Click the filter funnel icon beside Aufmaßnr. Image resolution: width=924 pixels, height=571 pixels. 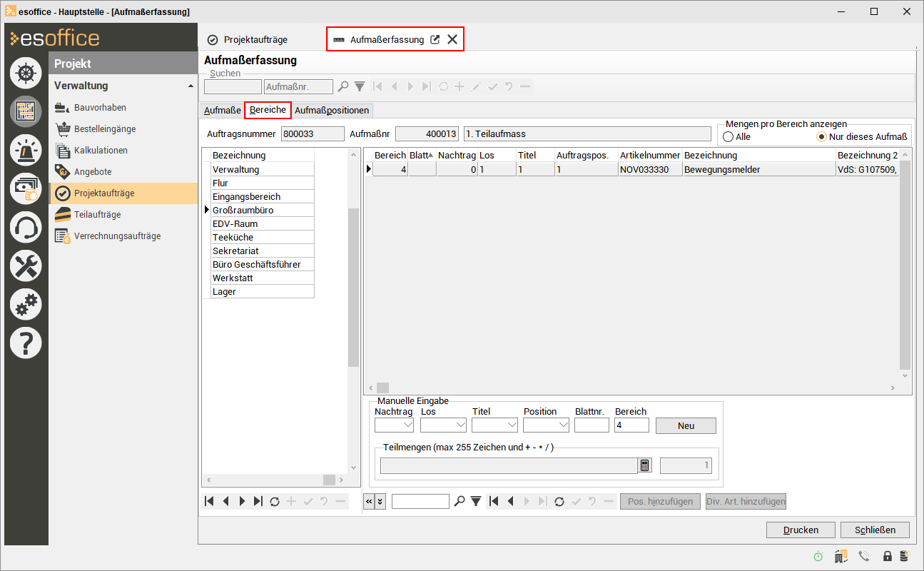[x=360, y=86]
